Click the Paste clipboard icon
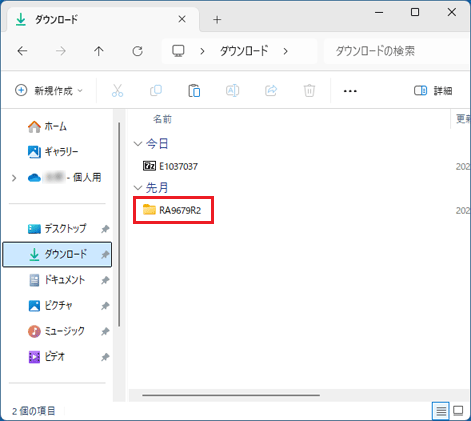 pos(194,91)
